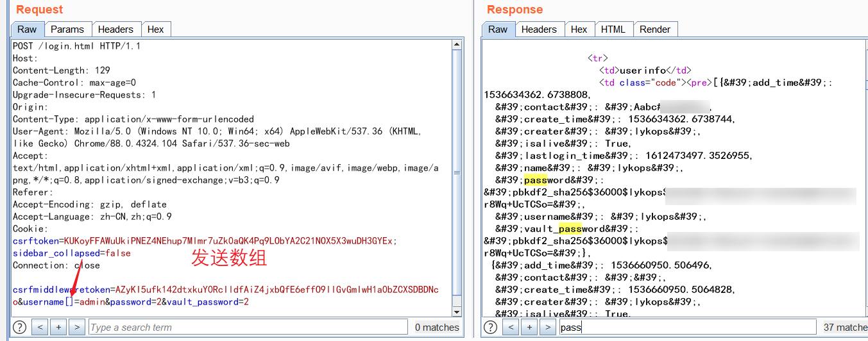Click the '<td>userinfo</td>' line in Response
Viewport: 868px width, 341px height.
(x=645, y=71)
